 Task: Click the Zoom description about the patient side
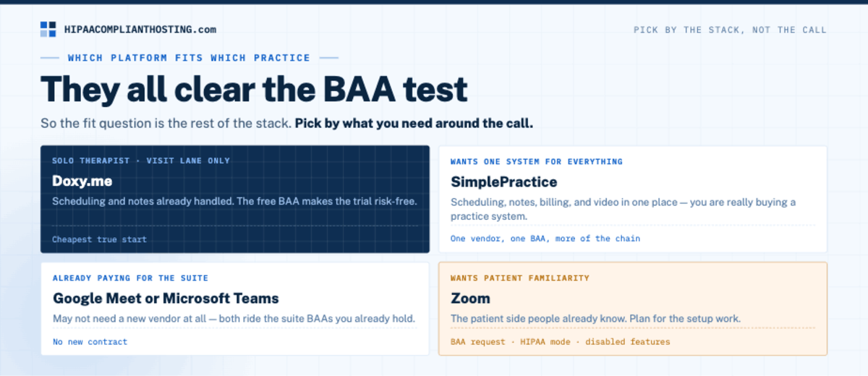click(x=595, y=318)
